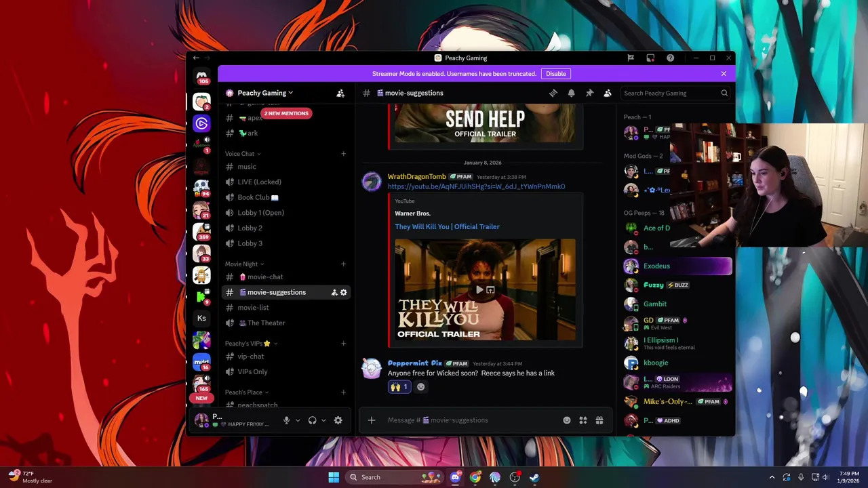Jump to 2 New Mentions
The width and height of the screenshot is (868, 488).
[x=286, y=113]
